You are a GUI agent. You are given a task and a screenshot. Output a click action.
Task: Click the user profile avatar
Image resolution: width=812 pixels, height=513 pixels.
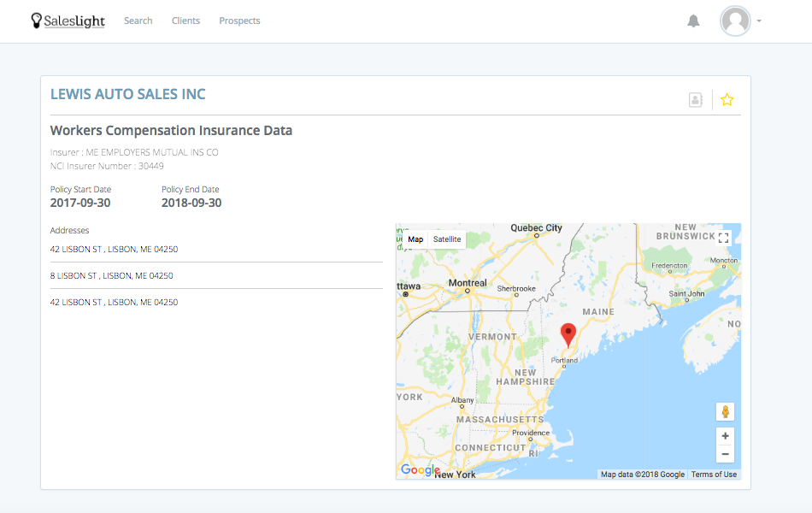(735, 21)
